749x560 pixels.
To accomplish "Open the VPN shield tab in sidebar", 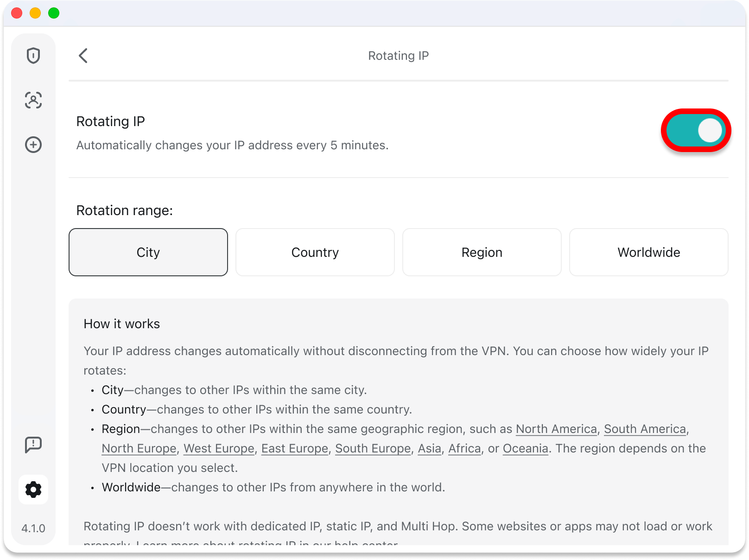I will tap(33, 56).
